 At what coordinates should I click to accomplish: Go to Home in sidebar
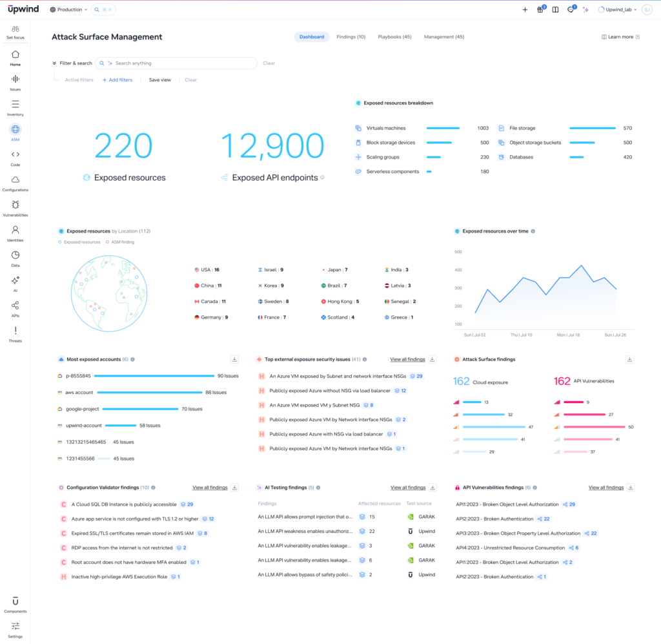(x=15, y=58)
